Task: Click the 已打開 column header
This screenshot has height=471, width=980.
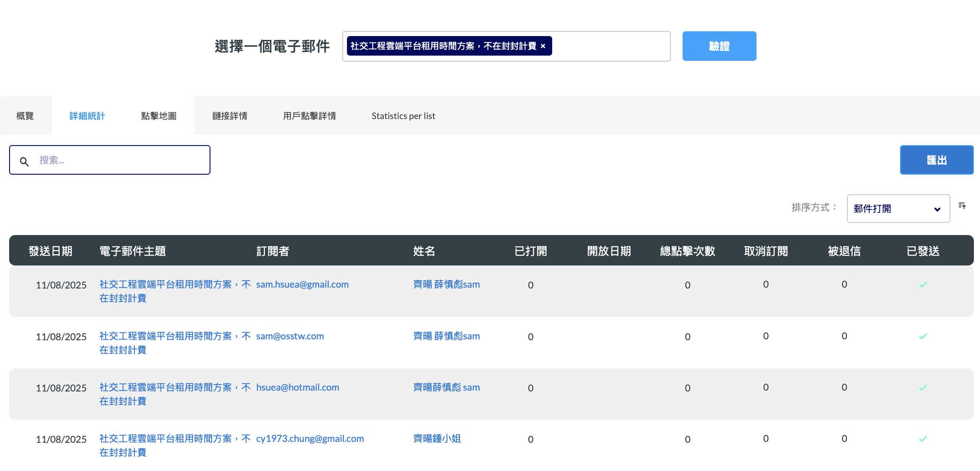Action: tap(530, 251)
